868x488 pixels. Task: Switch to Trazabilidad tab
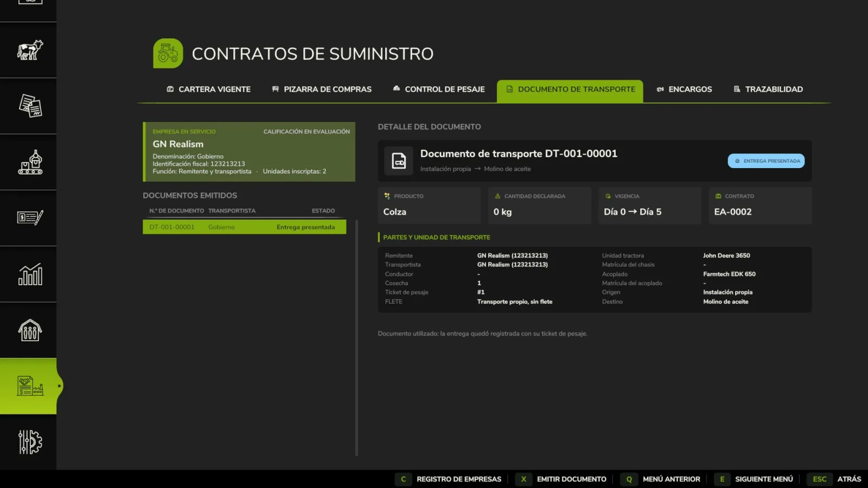click(768, 89)
